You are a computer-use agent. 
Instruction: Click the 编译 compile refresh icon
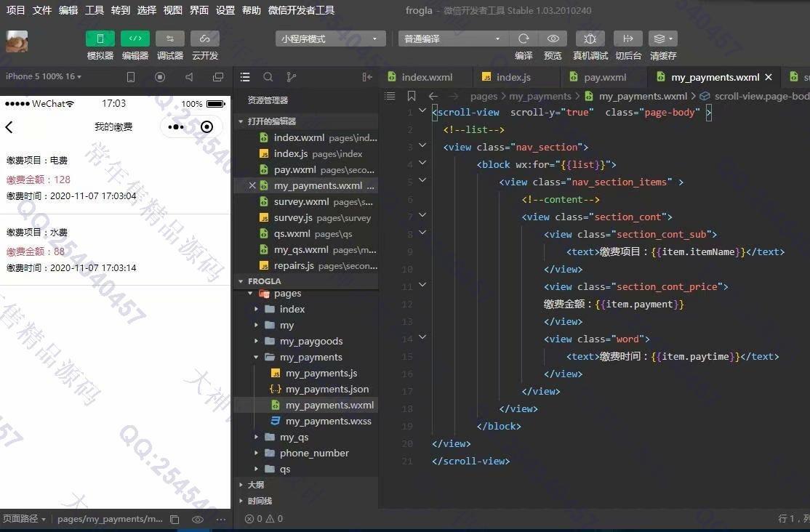pyautogui.click(x=524, y=39)
